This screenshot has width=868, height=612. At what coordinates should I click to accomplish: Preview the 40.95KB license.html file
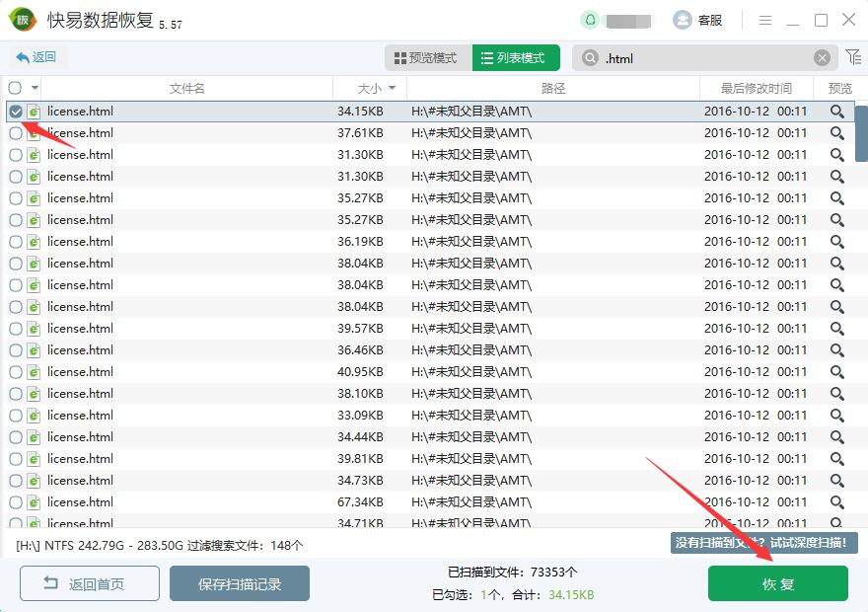point(837,371)
